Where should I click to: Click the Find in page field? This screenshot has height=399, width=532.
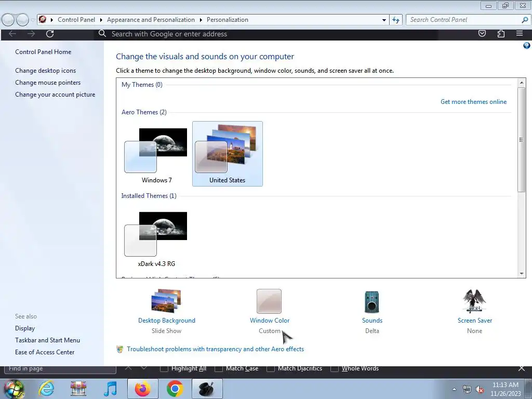coord(60,368)
